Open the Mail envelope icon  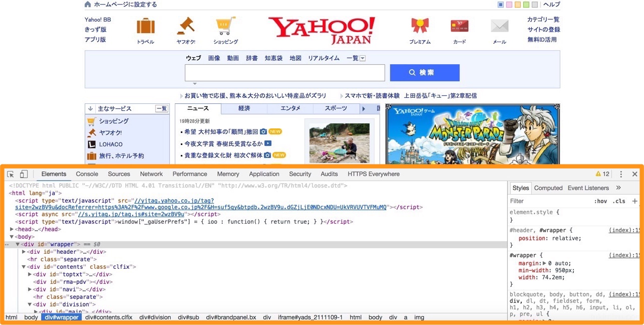[499, 26]
